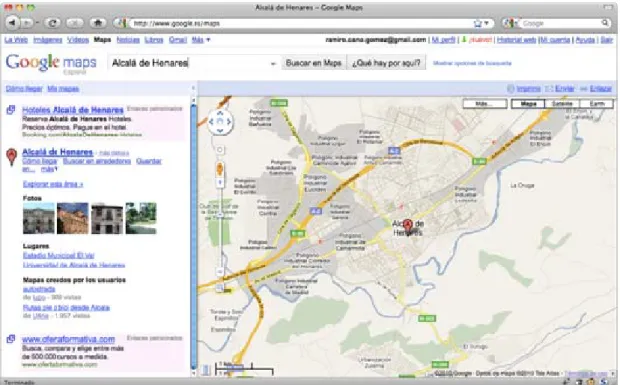This screenshot has width=620, height=385.
Task: Switch the map to Mapa view
Action: 528,104
